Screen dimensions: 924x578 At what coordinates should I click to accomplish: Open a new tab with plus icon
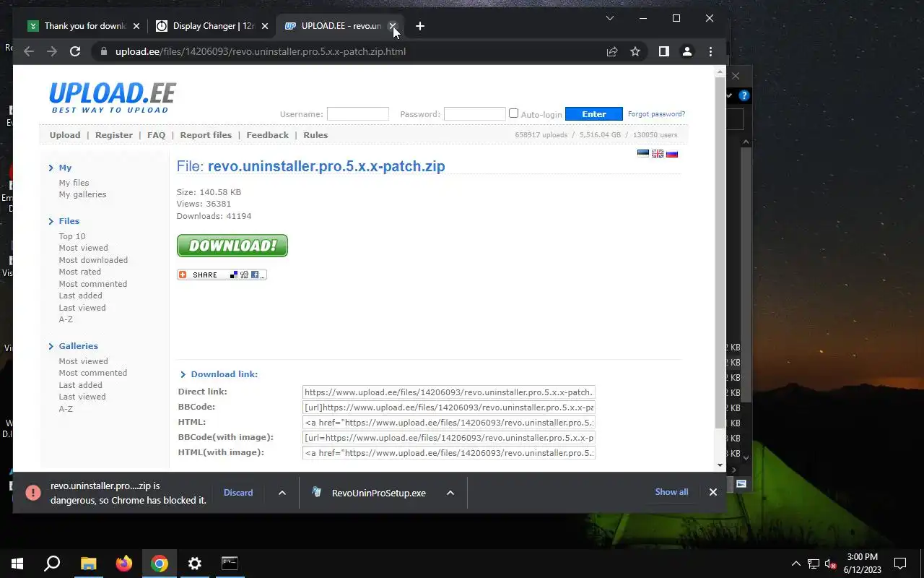420,26
